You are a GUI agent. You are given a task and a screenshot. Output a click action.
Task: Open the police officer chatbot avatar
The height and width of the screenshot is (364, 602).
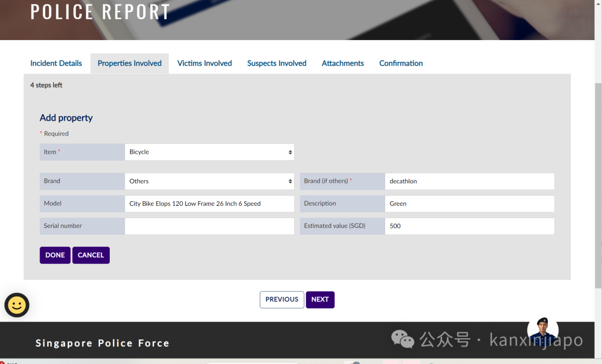click(542, 331)
